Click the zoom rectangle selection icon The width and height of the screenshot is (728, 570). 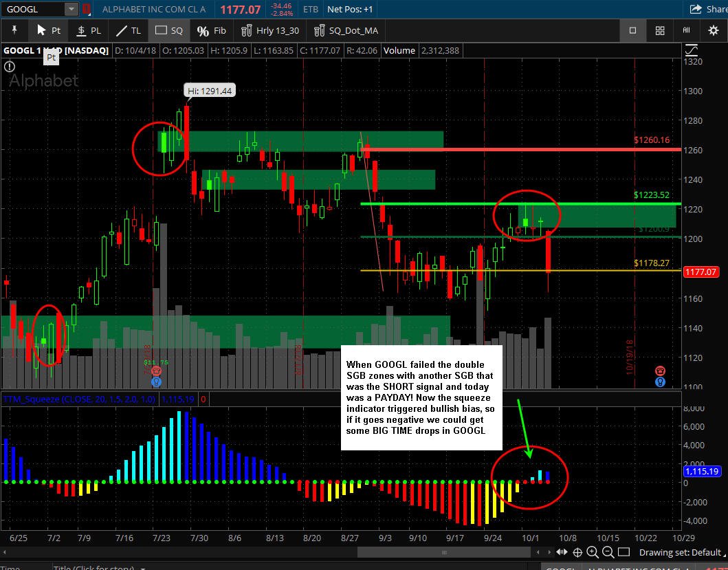(624, 552)
